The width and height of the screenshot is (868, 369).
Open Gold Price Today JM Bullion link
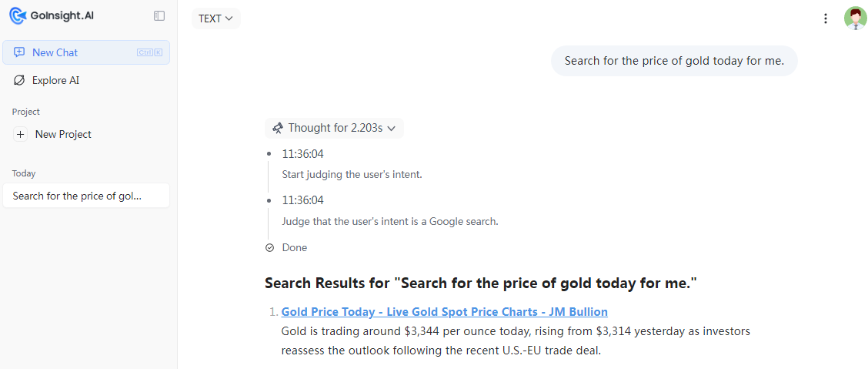tap(445, 311)
